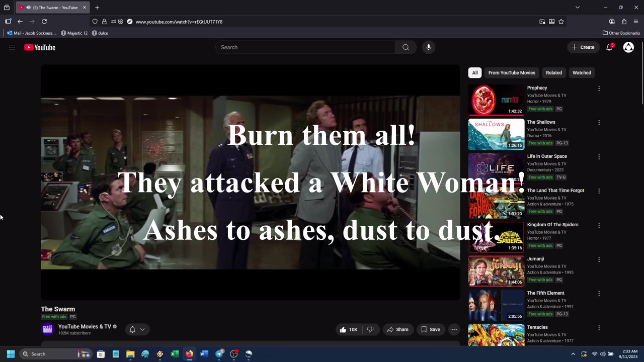644x362 pixels.
Task: Open the YouTube account avatar menu
Action: (628, 47)
